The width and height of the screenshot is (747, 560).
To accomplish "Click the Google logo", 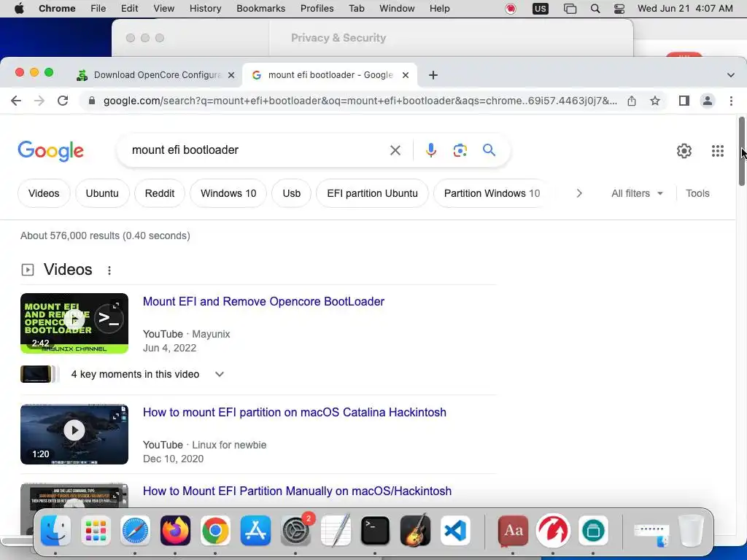I will click(50, 152).
